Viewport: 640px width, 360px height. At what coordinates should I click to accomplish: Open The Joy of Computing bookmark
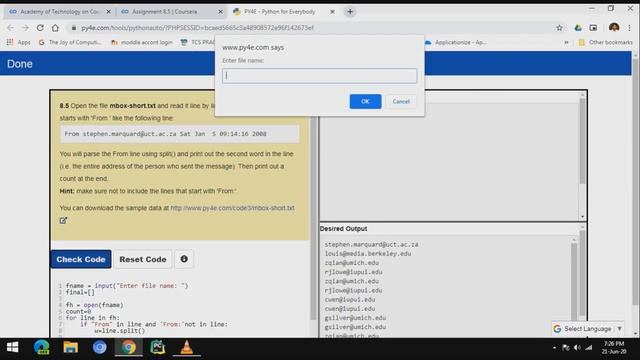[x=70, y=42]
